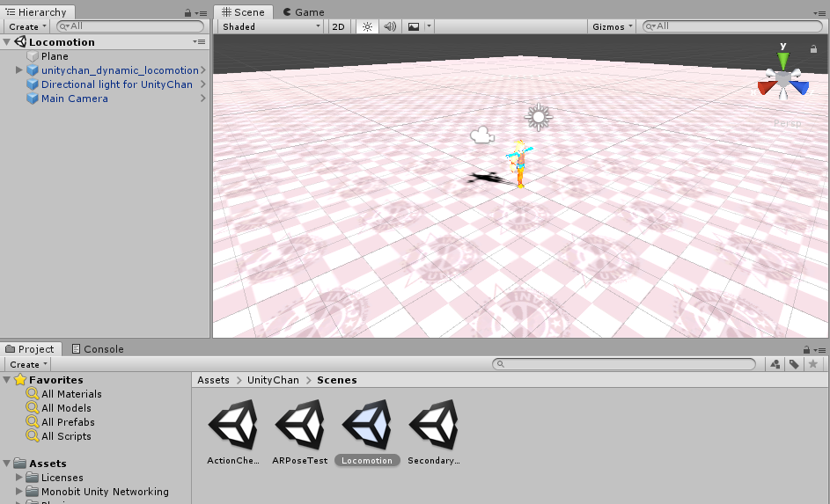Open Project Create dropdown
Screen dimensions: 830x504
28,364
